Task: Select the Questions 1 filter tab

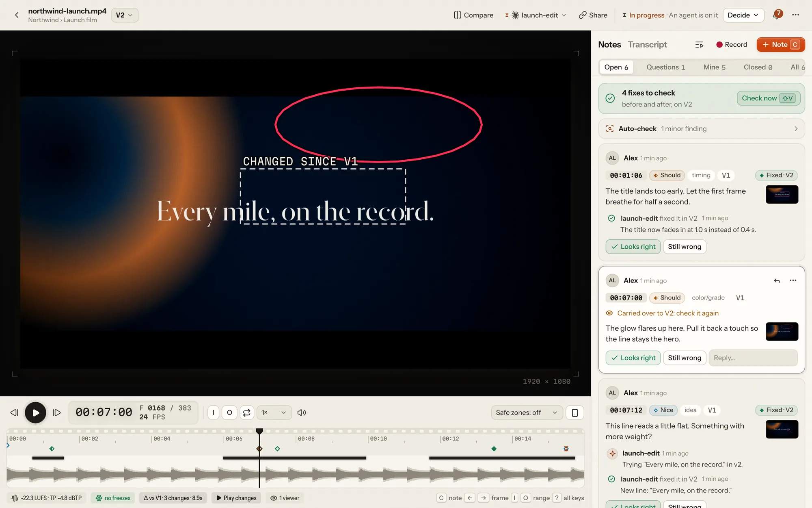Action: (x=665, y=67)
